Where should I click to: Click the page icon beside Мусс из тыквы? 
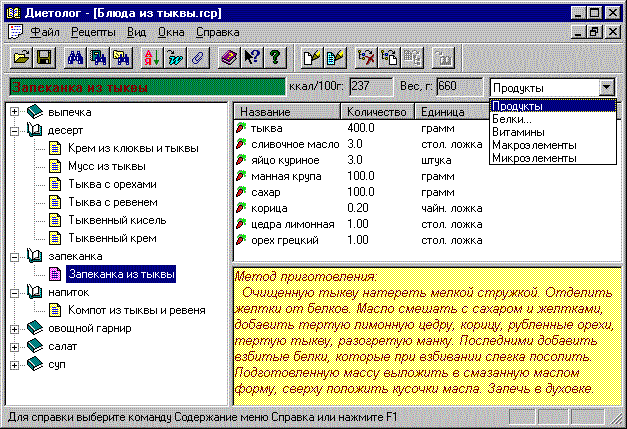55,166
